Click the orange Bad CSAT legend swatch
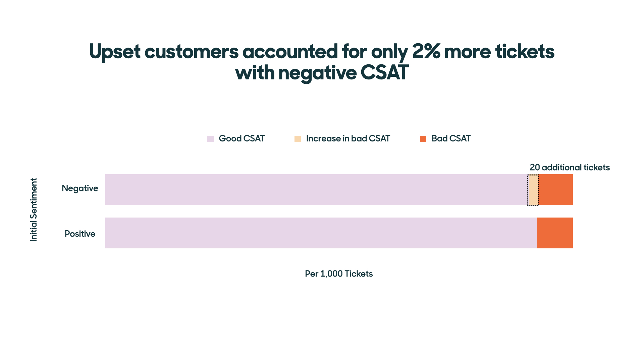This screenshot has width=644, height=362. [x=423, y=139]
